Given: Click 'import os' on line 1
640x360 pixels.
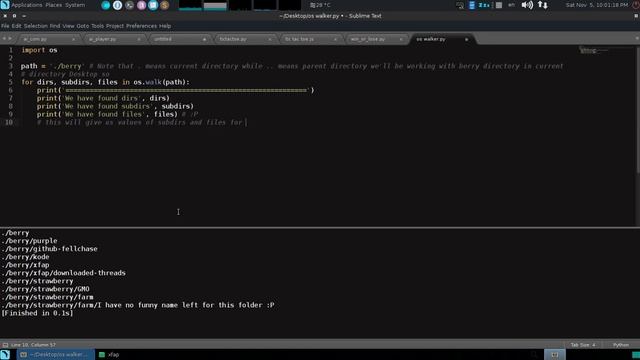Looking at the screenshot, I should (x=39, y=50).
